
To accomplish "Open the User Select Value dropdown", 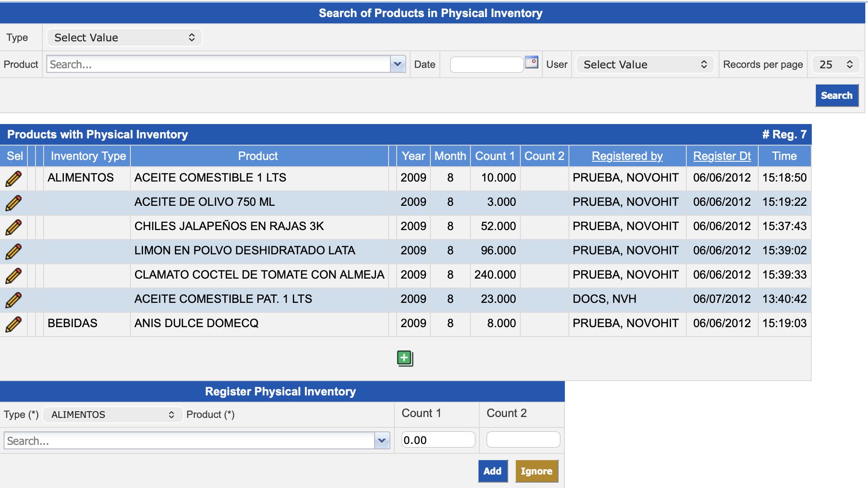I will (644, 65).
